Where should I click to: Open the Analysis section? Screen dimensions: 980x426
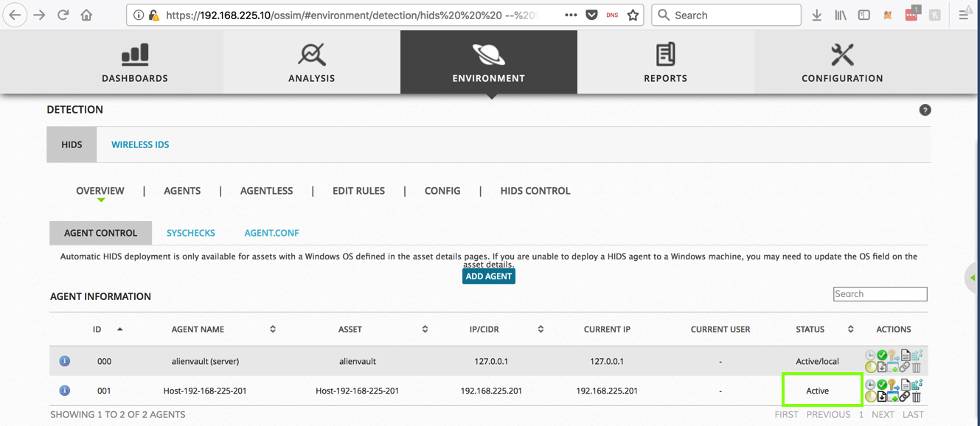(x=312, y=62)
